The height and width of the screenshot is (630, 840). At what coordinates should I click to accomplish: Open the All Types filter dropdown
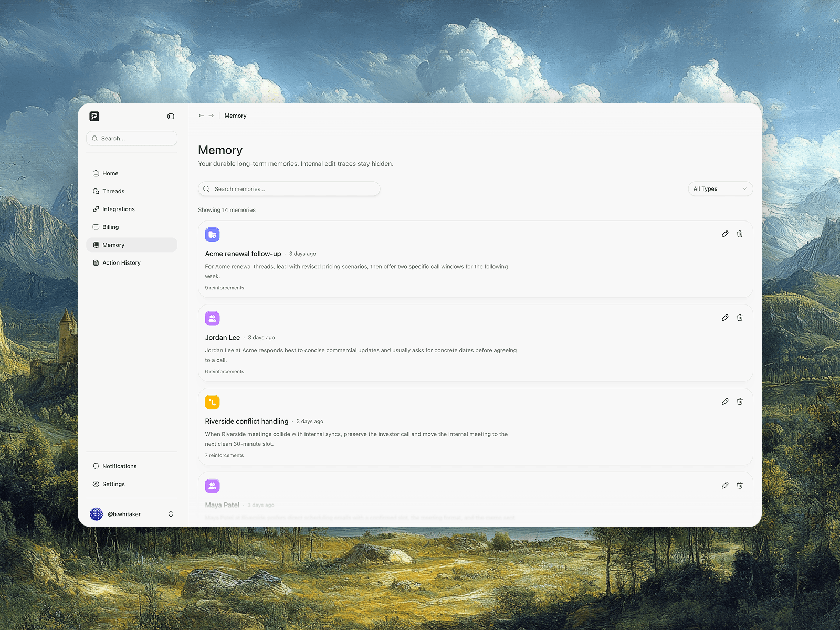(x=720, y=189)
